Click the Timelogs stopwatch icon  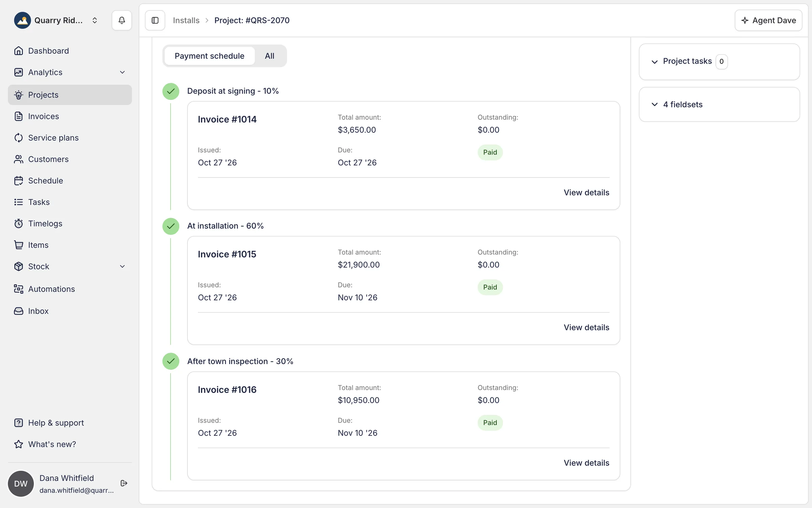(x=19, y=224)
